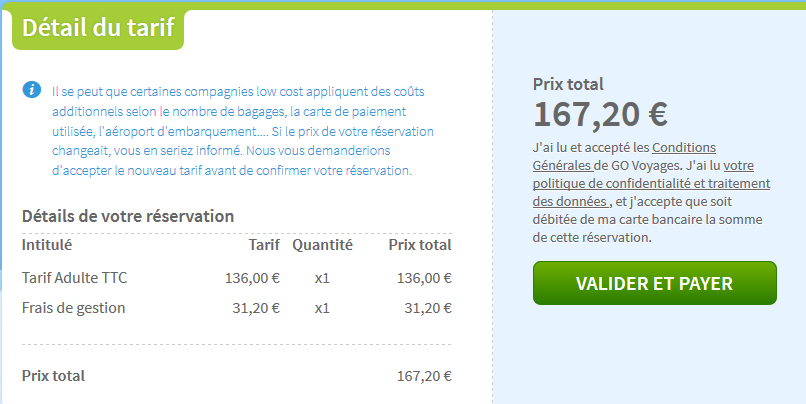Screen dimensions: 806x404
Task: Select the Frais de gestion row label
Action: coord(74,308)
